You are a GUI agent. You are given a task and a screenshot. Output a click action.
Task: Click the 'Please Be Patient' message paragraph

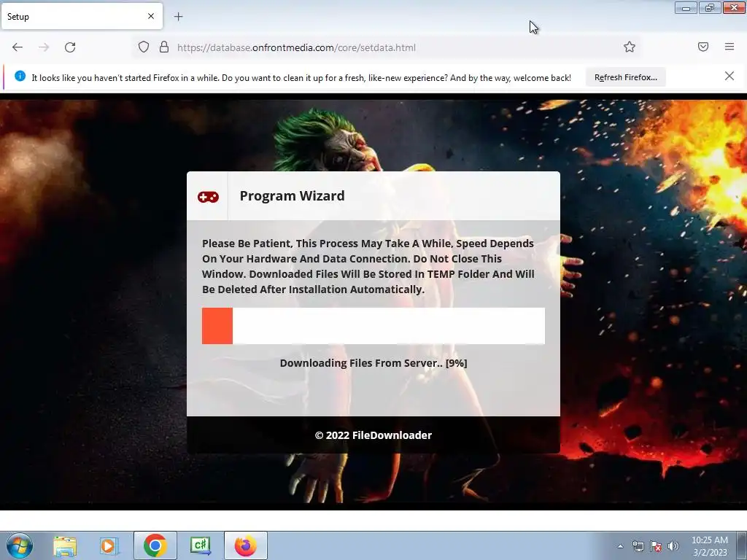click(368, 266)
